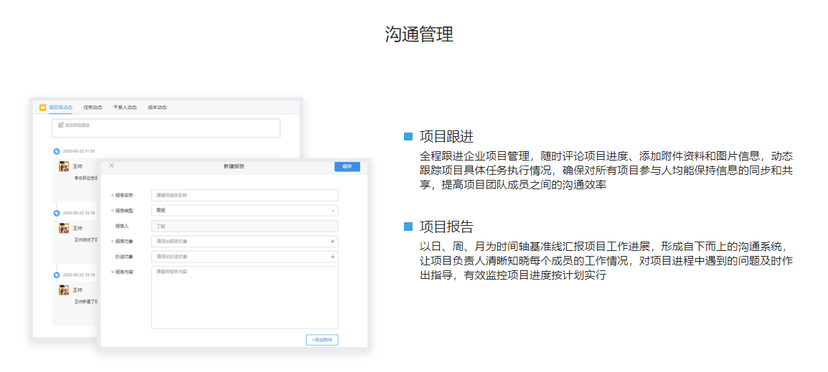Click the edit pencil icon in the follow-up box
The image size is (828, 372).
point(61,125)
